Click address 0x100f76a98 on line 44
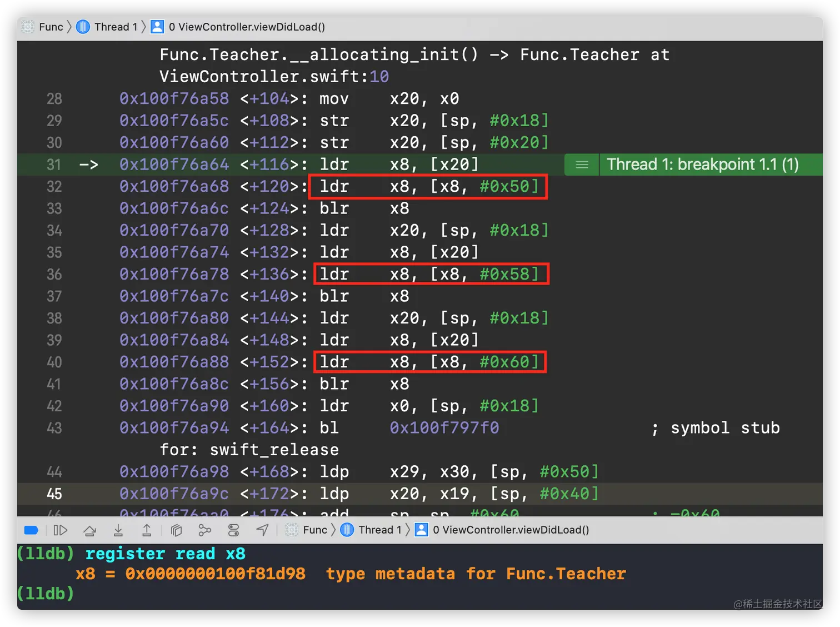The width and height of the screenshot is (840, 627). point(174,472)
